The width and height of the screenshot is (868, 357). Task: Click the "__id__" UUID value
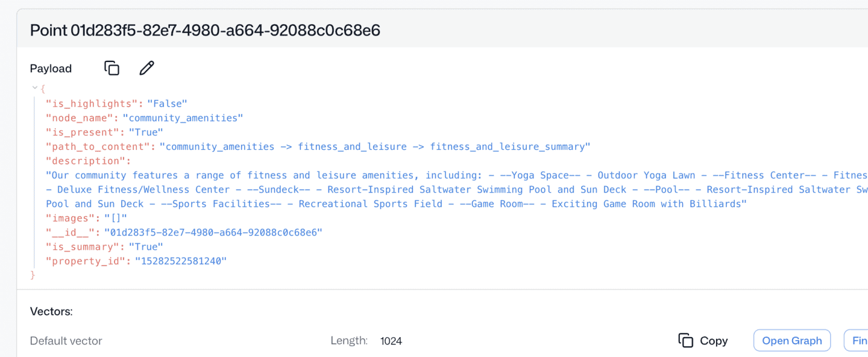213,232
